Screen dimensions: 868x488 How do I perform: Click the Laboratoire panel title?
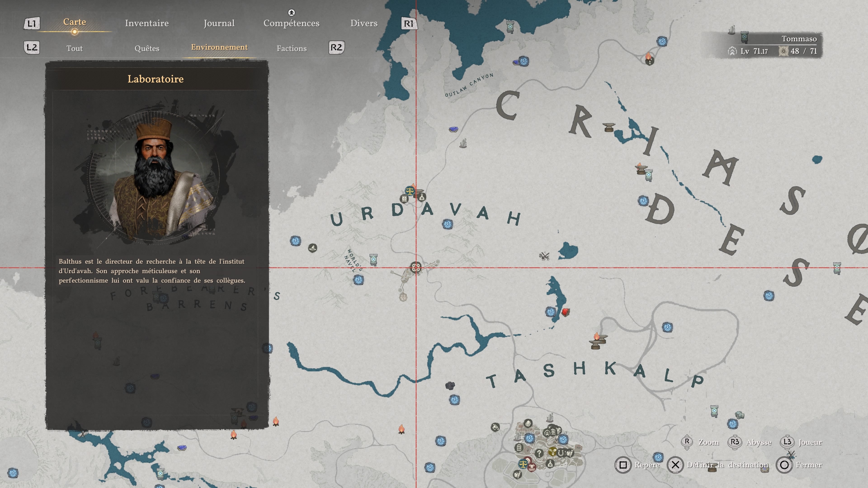(156, 79)
